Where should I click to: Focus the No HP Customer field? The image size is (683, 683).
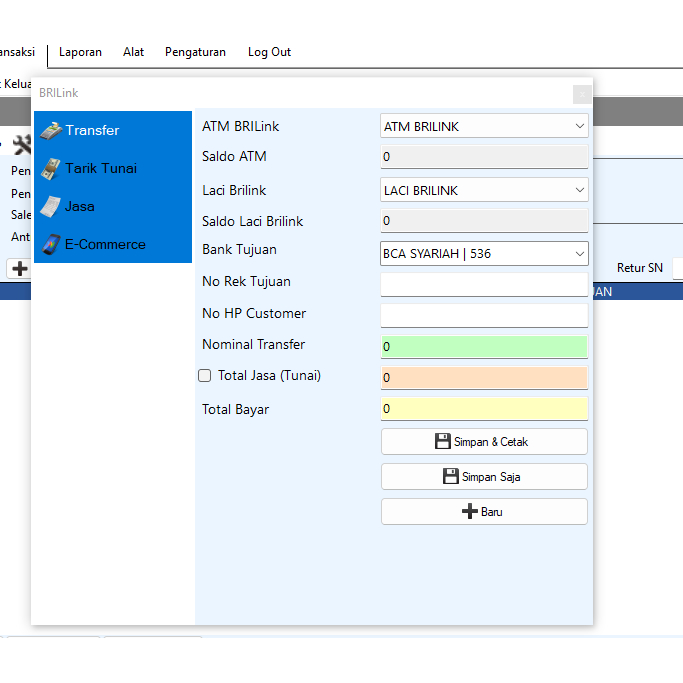pos(484,315)
